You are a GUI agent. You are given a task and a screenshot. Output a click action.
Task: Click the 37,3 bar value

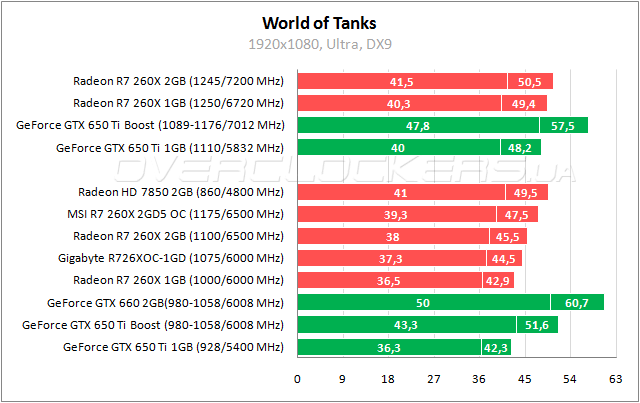[x=391, y=259]
